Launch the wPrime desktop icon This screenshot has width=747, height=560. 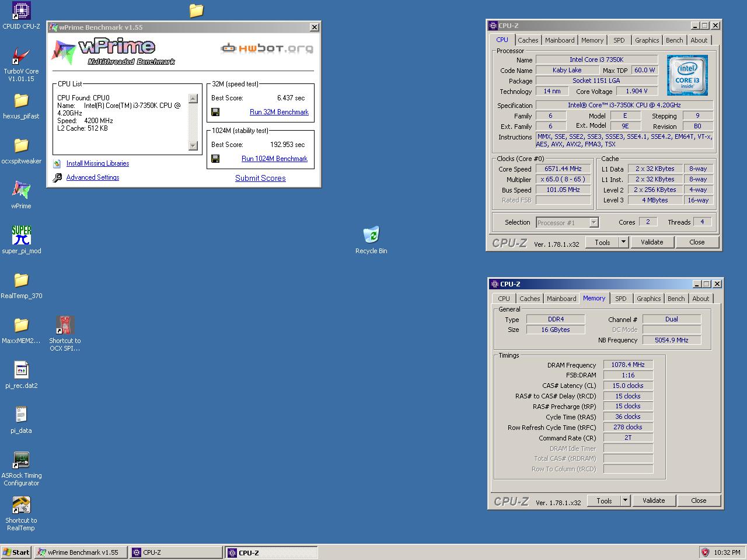(x=21, y=190)
